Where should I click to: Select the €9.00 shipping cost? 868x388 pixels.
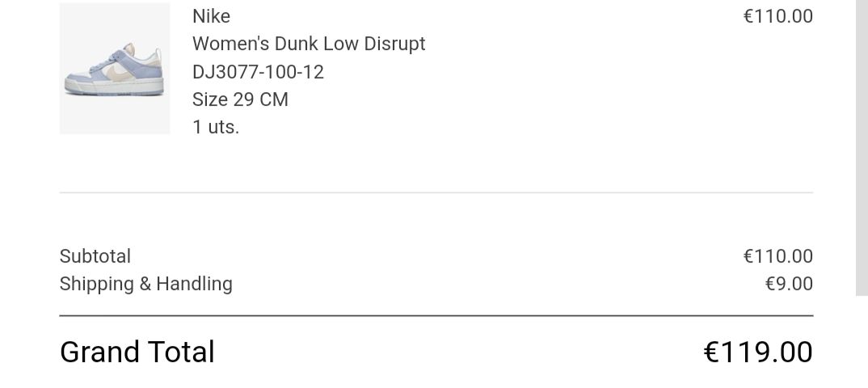pos(789,284)
